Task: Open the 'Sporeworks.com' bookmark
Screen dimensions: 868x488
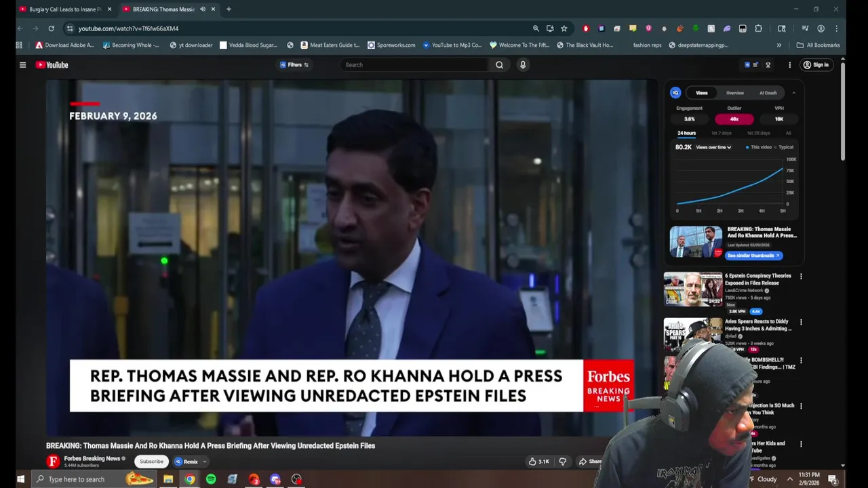Action: pos(391,45)
